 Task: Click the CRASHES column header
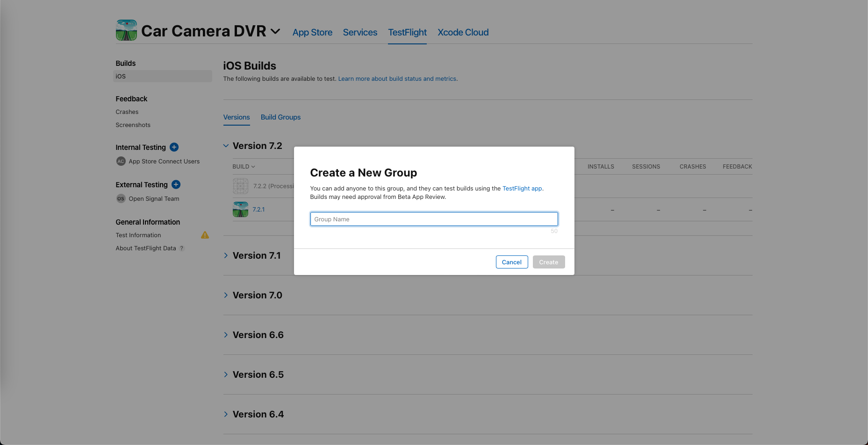pyautogui.click(x=693, y=167)
